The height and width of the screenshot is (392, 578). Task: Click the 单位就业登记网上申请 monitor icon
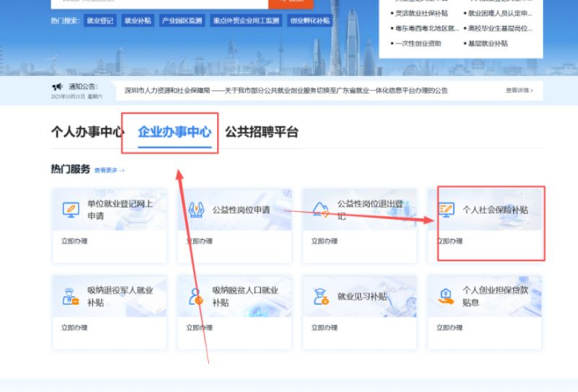pos(70,210)
